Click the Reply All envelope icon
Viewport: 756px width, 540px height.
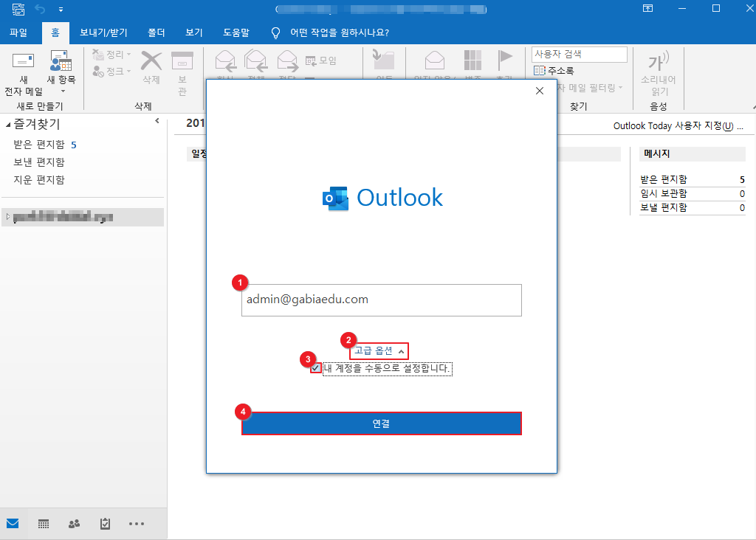[x=255, y=60]
